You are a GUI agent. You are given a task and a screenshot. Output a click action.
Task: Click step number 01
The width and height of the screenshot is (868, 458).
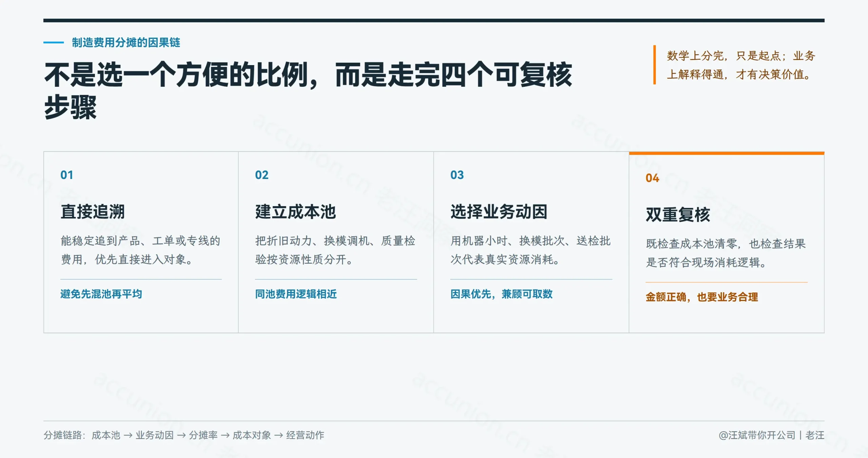[x=67, y=175]
